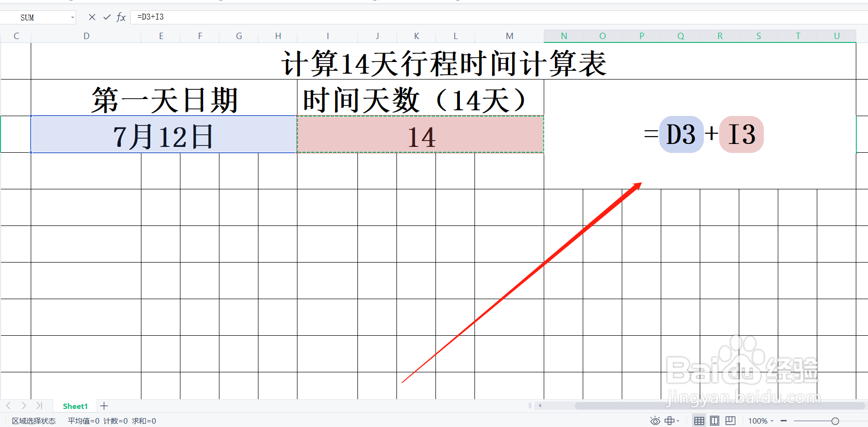Go to the next sheet arrow
This screenshot has height=427, width=868.
coord(23,406)
